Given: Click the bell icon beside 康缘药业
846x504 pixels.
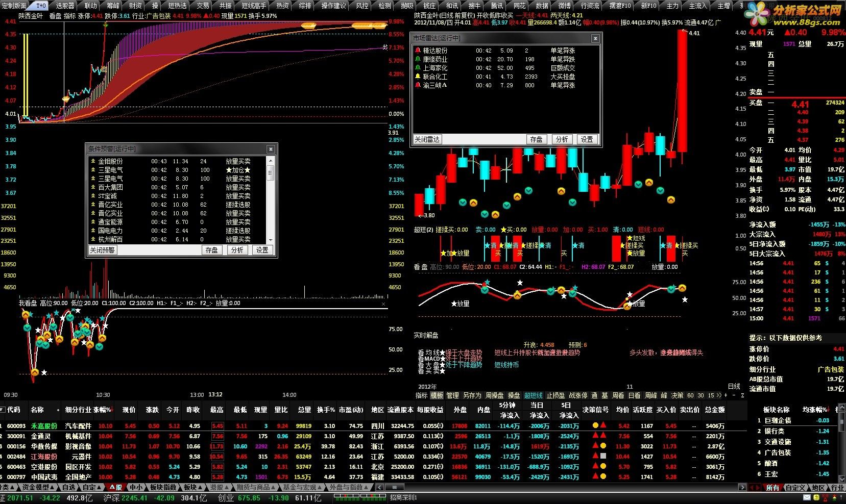Looking at the screenshot, I should [x=418, y=59].
